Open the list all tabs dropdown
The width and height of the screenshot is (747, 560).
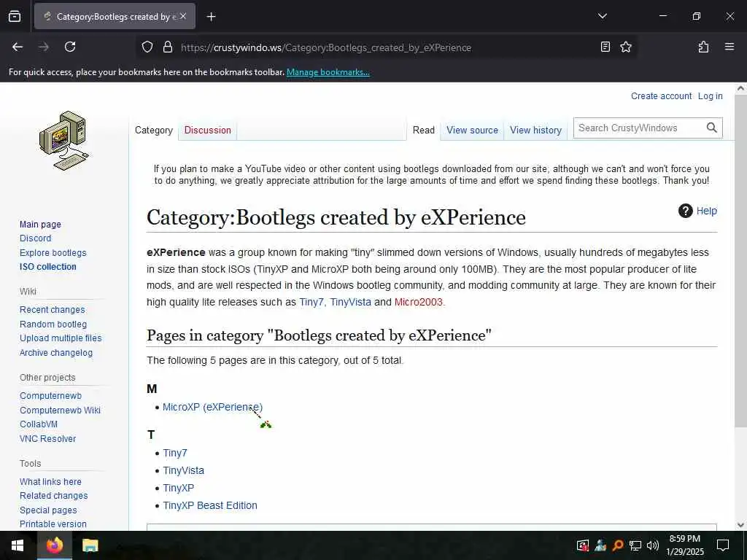coord(602,16)
